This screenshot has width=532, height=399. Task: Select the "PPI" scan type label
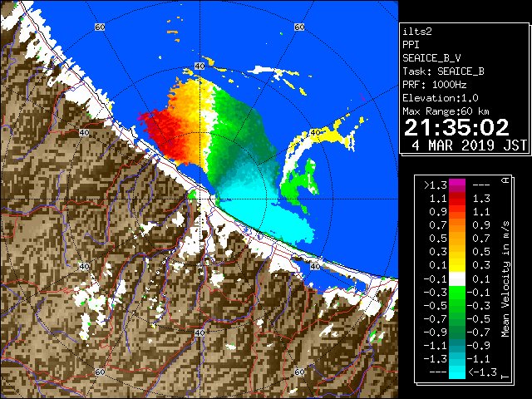coord(411,45)
